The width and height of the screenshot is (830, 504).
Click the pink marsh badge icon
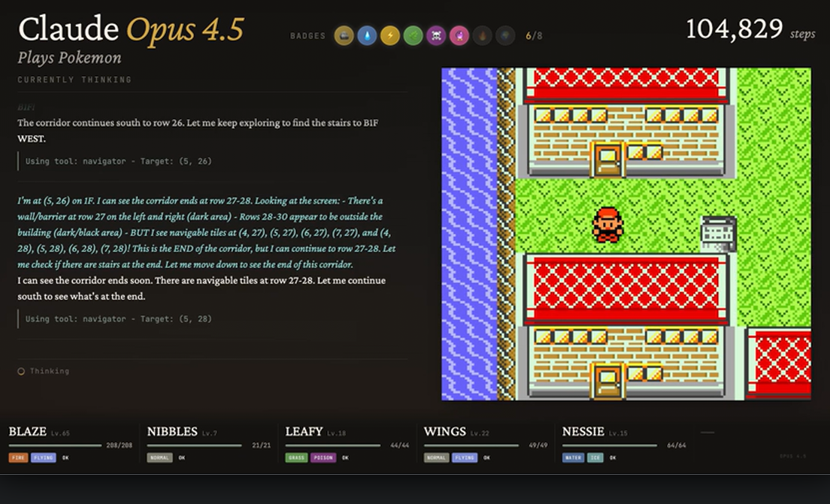point(459,35)
